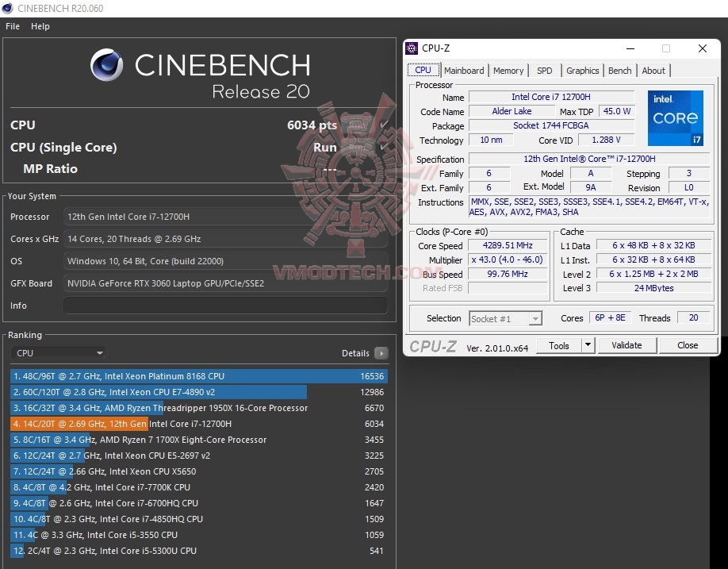
Task: Select the Ryzen 7 1700X ranking row
Action: click(x=199, y=440)
